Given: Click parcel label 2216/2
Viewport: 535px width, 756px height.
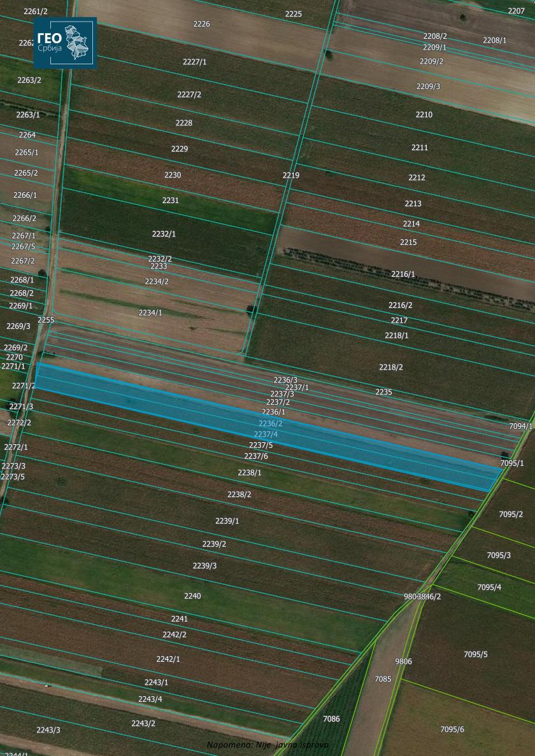Looking at the screenshot, I should point(401,305).
